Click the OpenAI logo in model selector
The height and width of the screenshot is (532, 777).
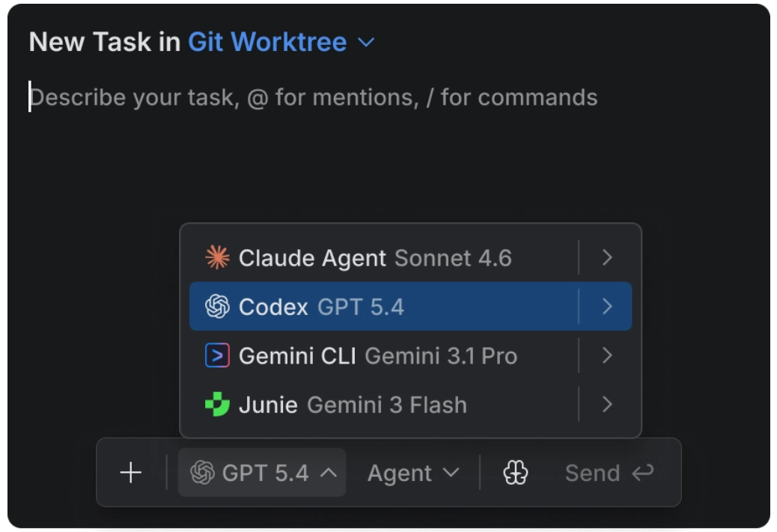tap(202, 473)
